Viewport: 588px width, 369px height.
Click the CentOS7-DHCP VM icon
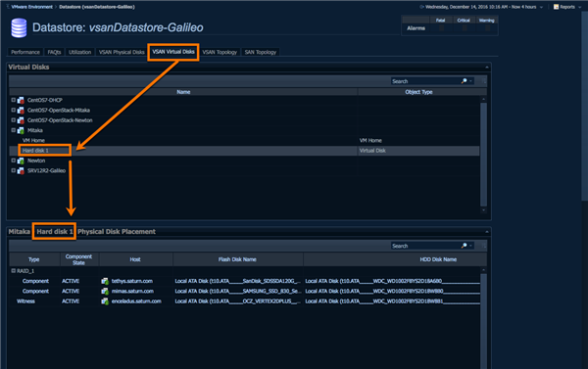coord(21,101)
